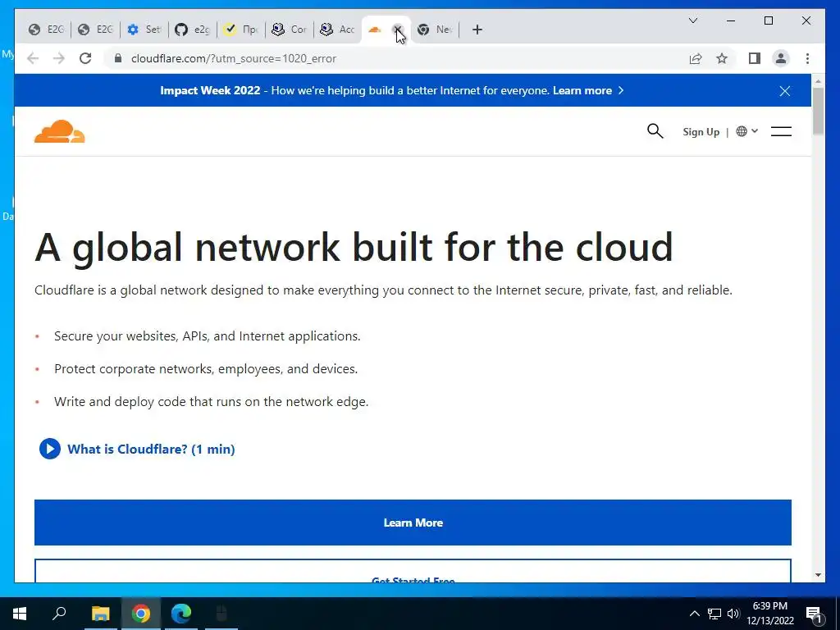Open the Settings tab with the gear icon
The width and height of the screenshot is (840, 630).
(144, 30)
